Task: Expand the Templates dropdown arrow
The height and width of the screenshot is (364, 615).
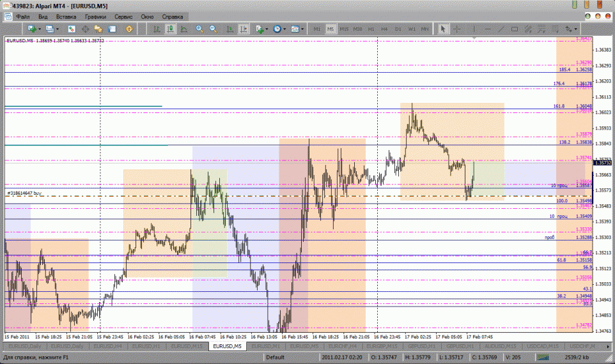Action: [x=302, y=29]
